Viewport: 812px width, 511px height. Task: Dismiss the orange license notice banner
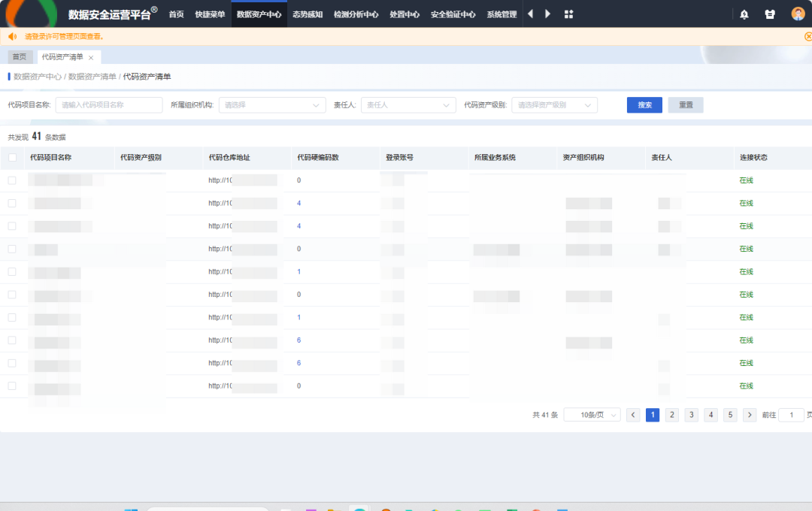(807, 36)
